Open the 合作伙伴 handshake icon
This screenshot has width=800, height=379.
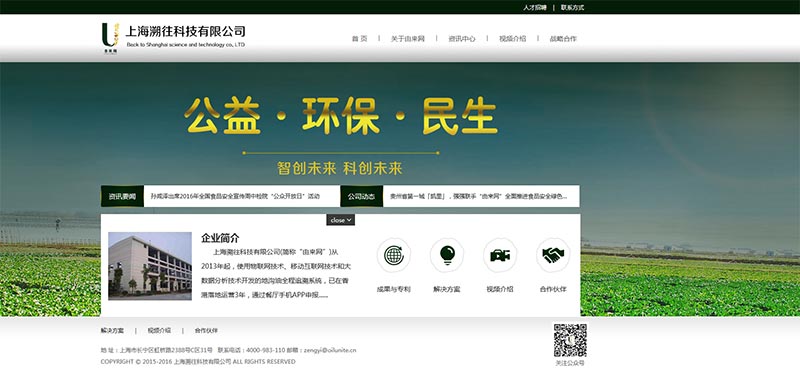pyautogui.click(x=553, y=255)
